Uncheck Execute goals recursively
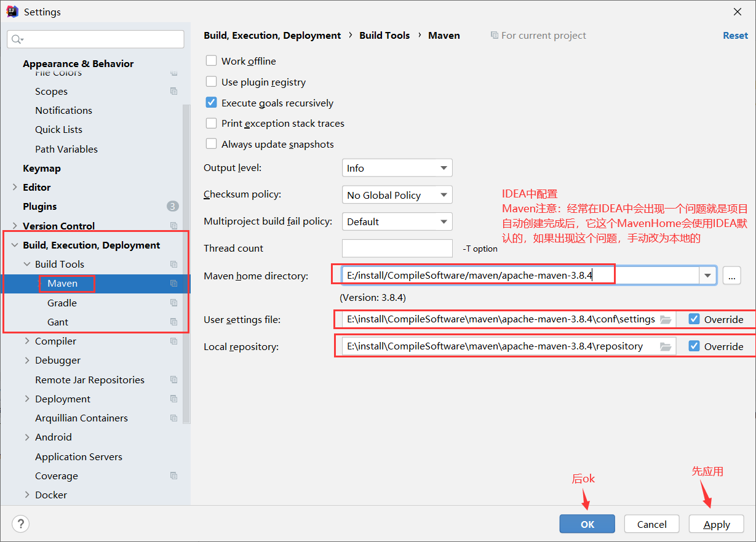The width and height of the screenshot is (756, 542). pos(211,103)
